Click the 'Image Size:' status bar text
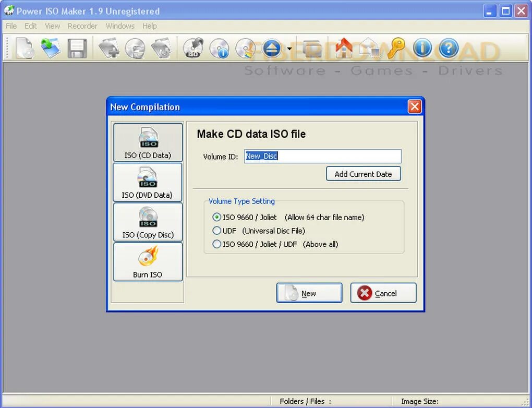 pos(420,401)
